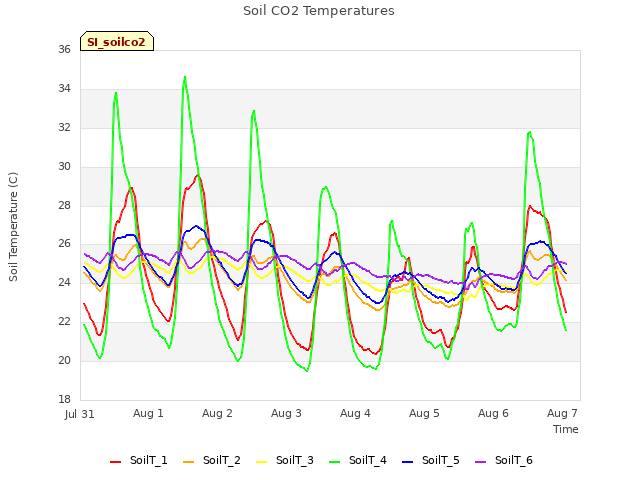Image resolution: width=640 pixels, height=480 pixels.
Task: Select the SoilT_3 legend label
Action: click(x=295, y=460)
